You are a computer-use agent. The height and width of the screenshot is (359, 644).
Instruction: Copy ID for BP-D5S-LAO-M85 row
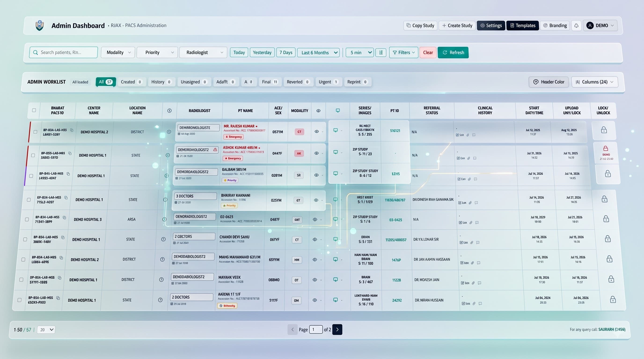click(70, 153)
